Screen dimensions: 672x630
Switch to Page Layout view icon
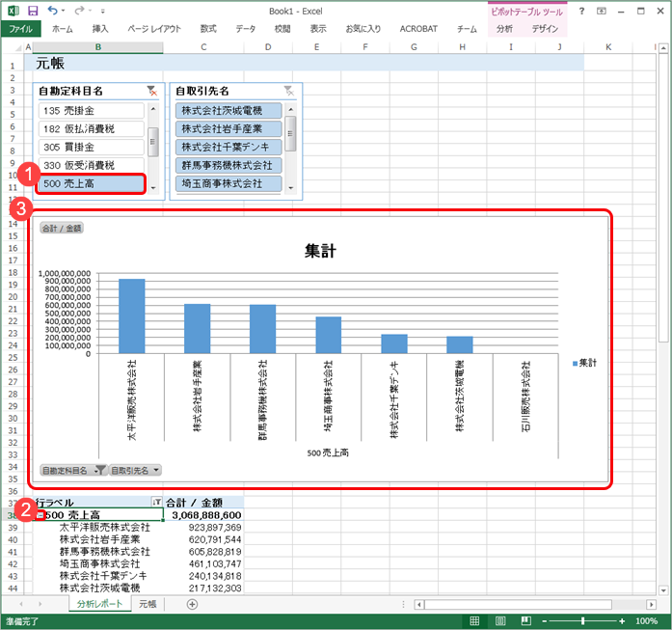pos(500,620)
